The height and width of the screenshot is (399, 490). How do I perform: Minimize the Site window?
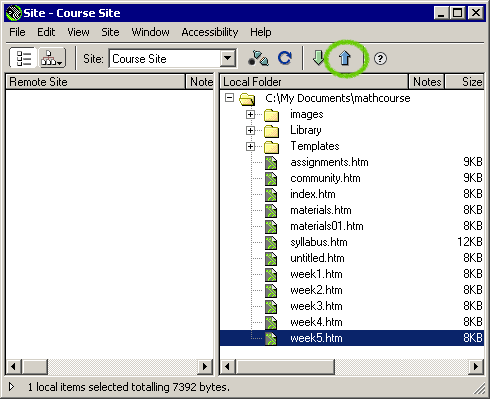[441, 13]
